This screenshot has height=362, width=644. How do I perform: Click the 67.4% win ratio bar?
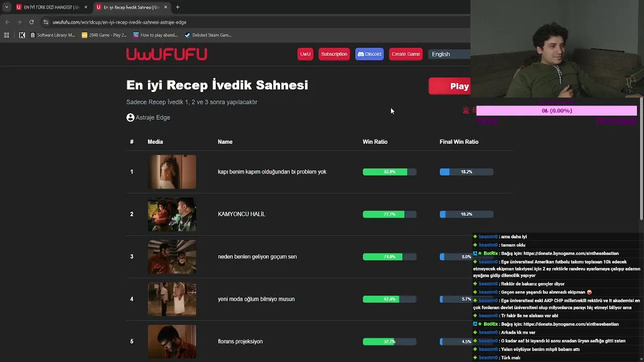[389, 299]
